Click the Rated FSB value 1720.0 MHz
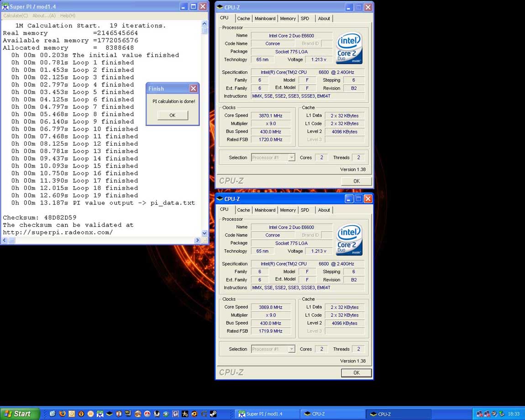Screen dimensions: 525x420 [271, 140]
